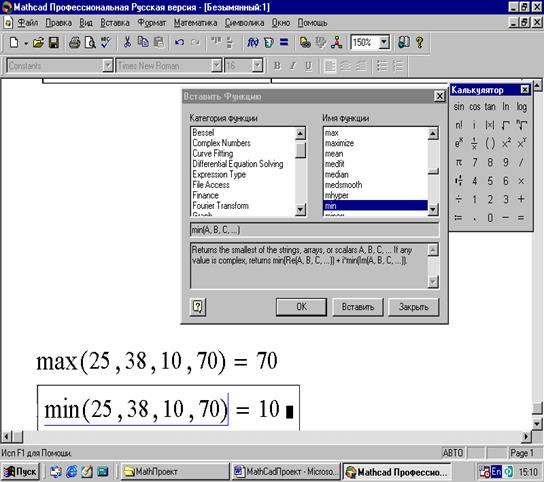Open MathПроект folder from taskbar

pyautogui.click(x=175, y=472)
